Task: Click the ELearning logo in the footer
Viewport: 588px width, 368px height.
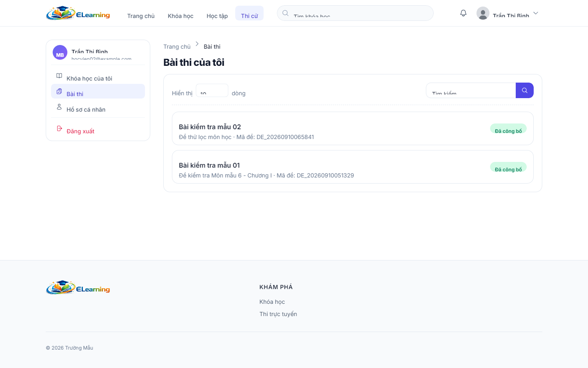Action: coord(78,287)
